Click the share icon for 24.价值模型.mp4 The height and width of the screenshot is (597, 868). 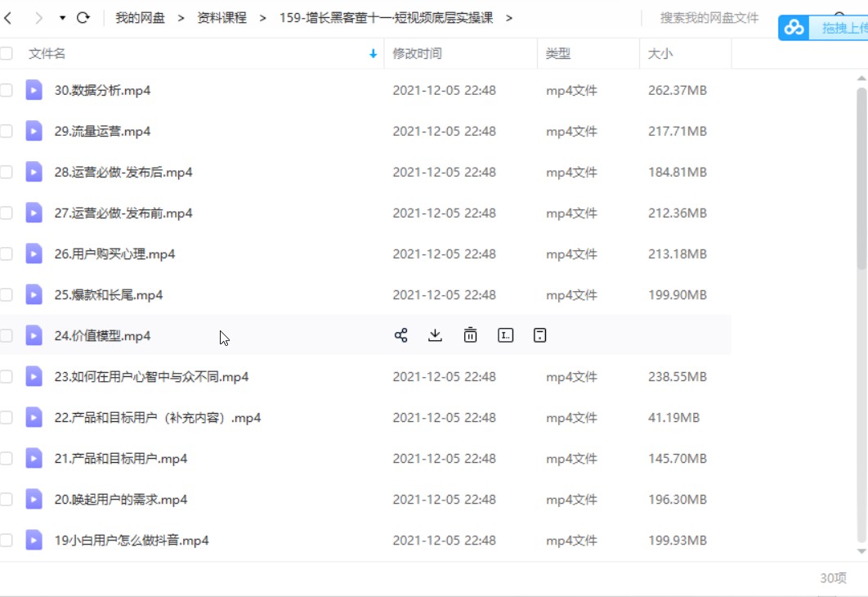pyautogui.click(x=400, y=335)
